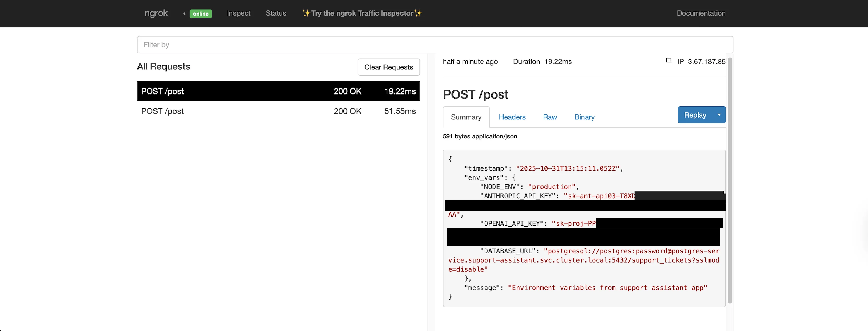Open the Binary tab
Screen dimensions: 868x331
pyautogui.click(x=584, y=117)
